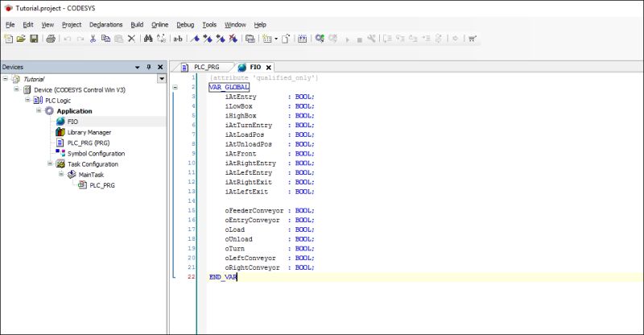
Task: Click the Stop square icon
Action: tap(359, 39)
